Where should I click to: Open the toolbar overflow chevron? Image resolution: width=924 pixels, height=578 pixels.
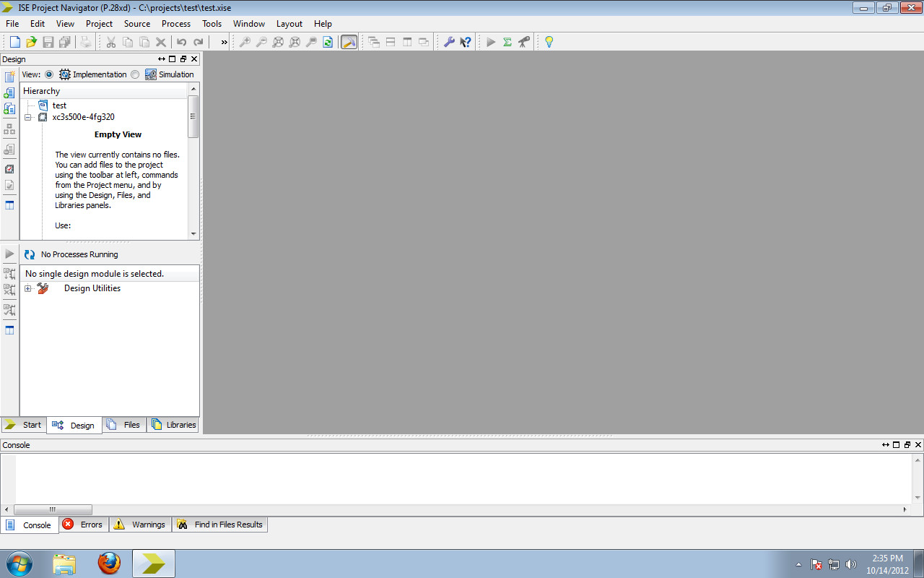pyautogui.click(x=222, y=41)
